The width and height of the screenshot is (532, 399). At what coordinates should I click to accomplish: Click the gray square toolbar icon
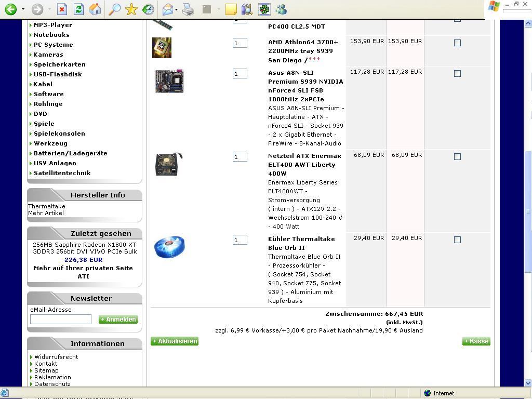pyautogui.click(x=207, y=9)
